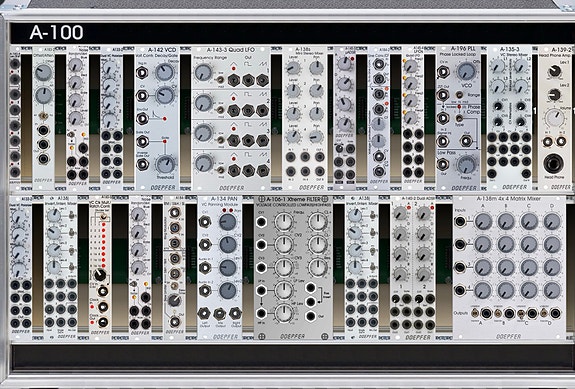Flip Output A polarity switch on Matrix Mixer
Screen dimensions: 575x389
point(475,313)
